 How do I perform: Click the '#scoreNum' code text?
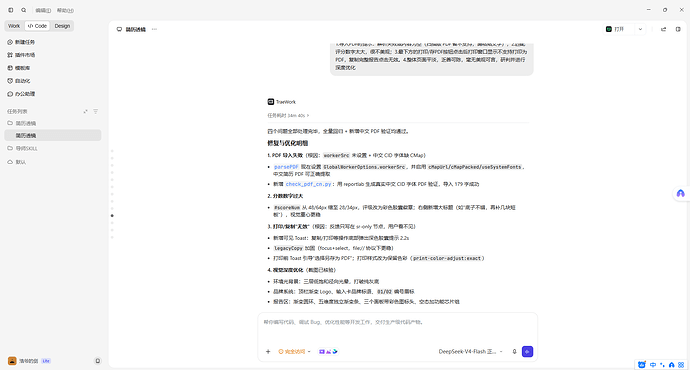pos(287,207)
